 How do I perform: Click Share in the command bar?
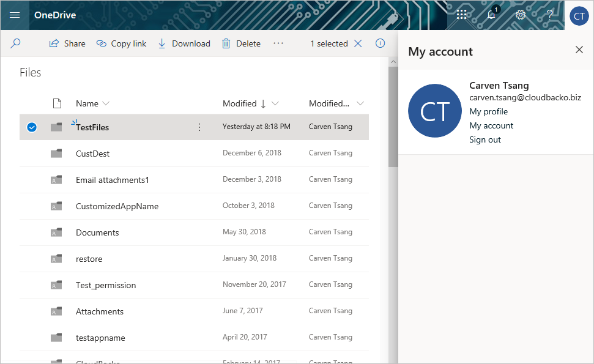point(67,43)
